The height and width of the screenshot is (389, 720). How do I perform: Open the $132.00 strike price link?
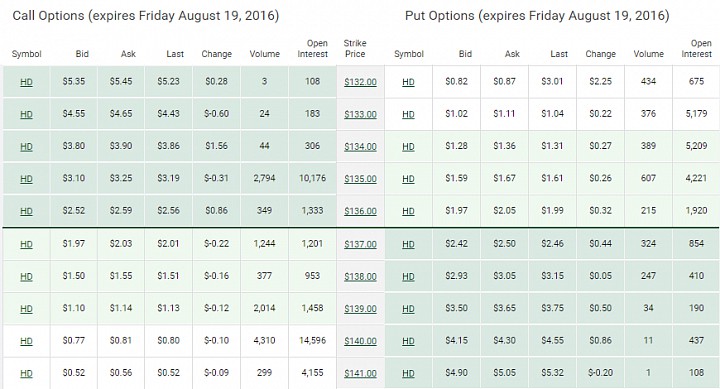click(360, 82)
